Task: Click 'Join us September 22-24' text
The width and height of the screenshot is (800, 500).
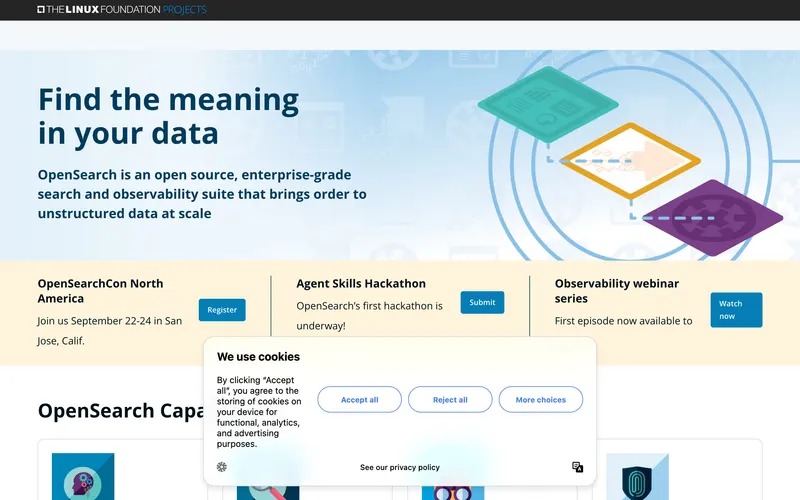Action: (110, 331)
